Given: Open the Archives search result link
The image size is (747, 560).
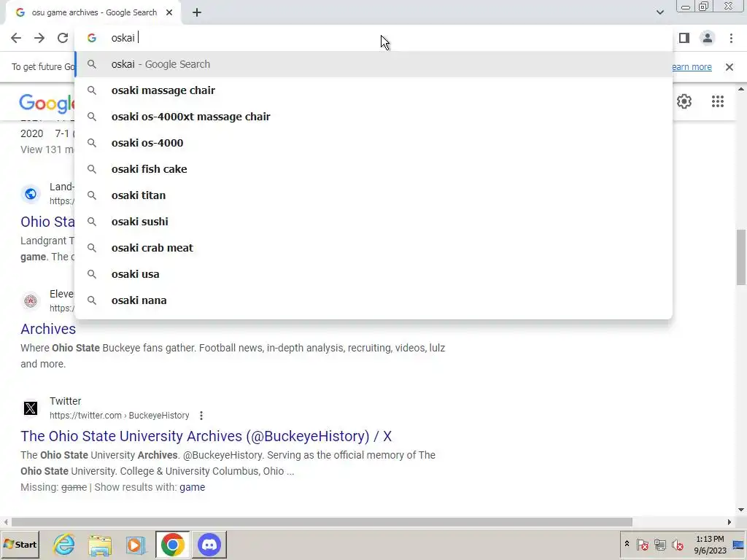Looking at the screenshot, I should point(48,329).
